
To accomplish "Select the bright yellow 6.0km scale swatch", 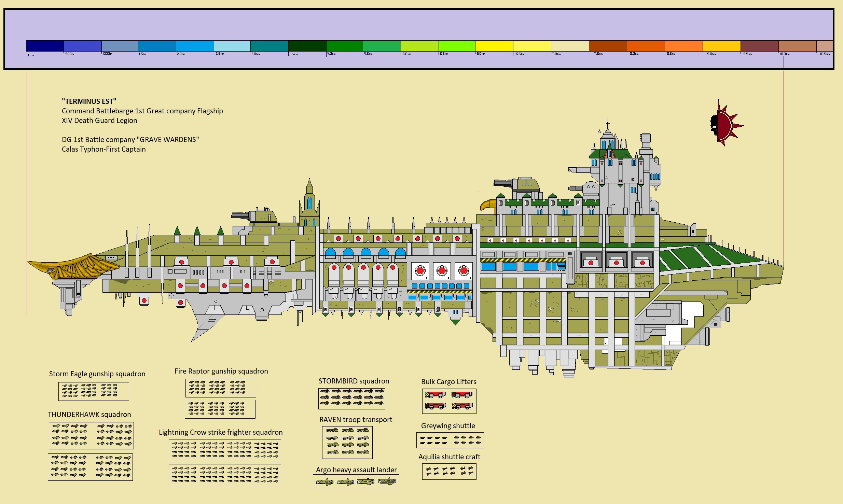I will [x=494, y=46].
